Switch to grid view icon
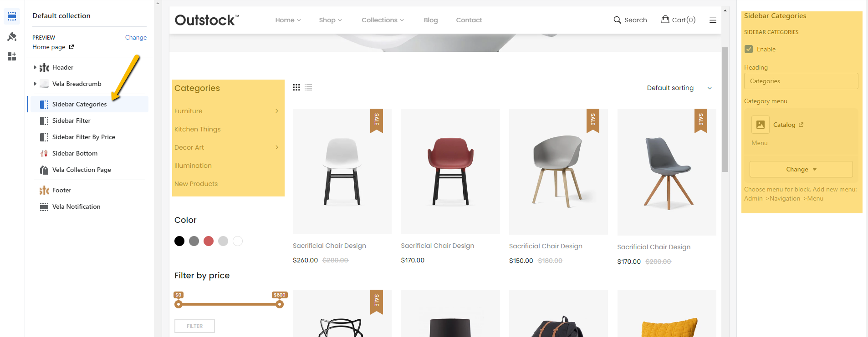The height and width of the screenshot is (337, 868). 296,87
